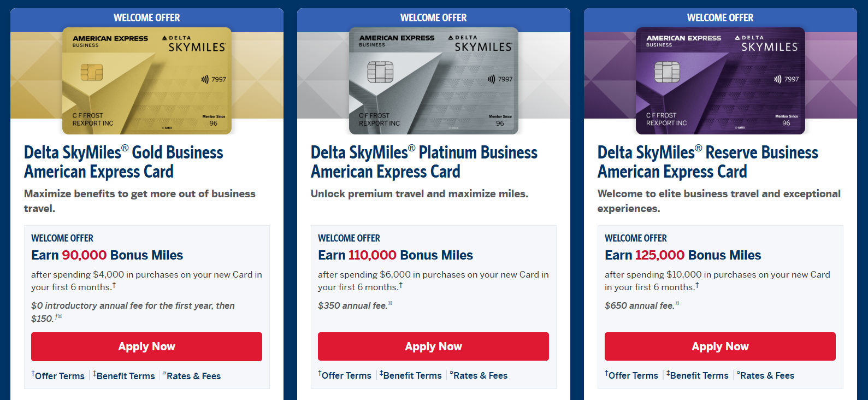Open Offer Terms for the Gold card
This screenshot has height=400, width=868.
tap(59, 376)
